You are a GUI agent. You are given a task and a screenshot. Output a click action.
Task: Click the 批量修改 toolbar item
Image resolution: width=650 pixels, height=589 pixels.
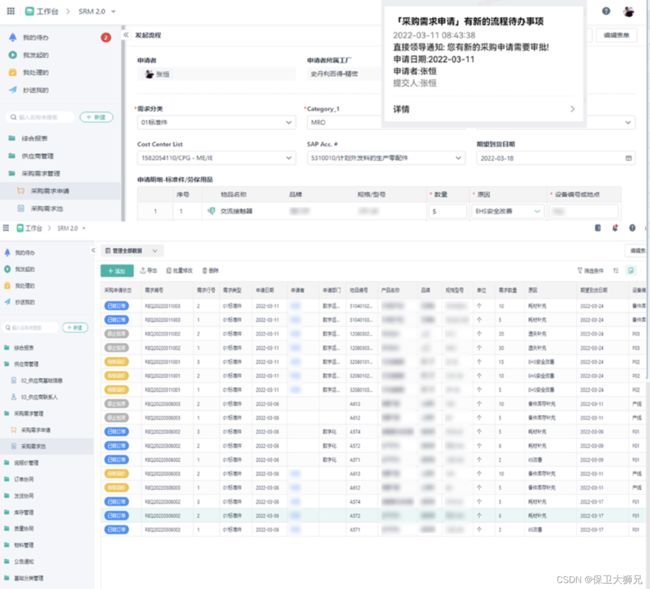click(179, 271)
